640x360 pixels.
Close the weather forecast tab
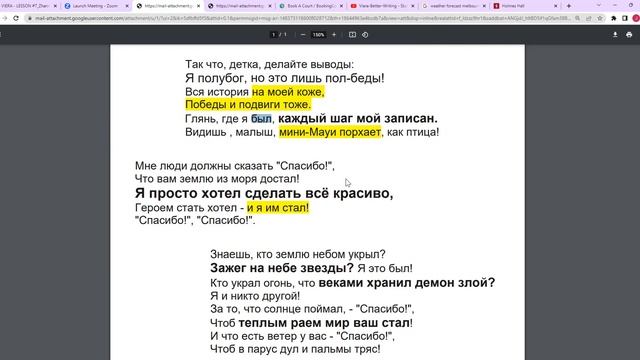click(x=484, y=6)
